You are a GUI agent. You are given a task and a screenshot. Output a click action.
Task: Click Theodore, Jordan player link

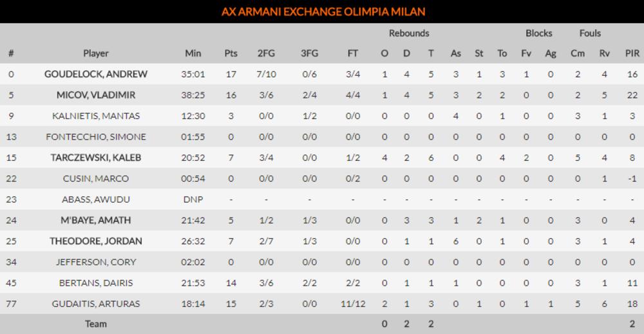tap(96, 241)
